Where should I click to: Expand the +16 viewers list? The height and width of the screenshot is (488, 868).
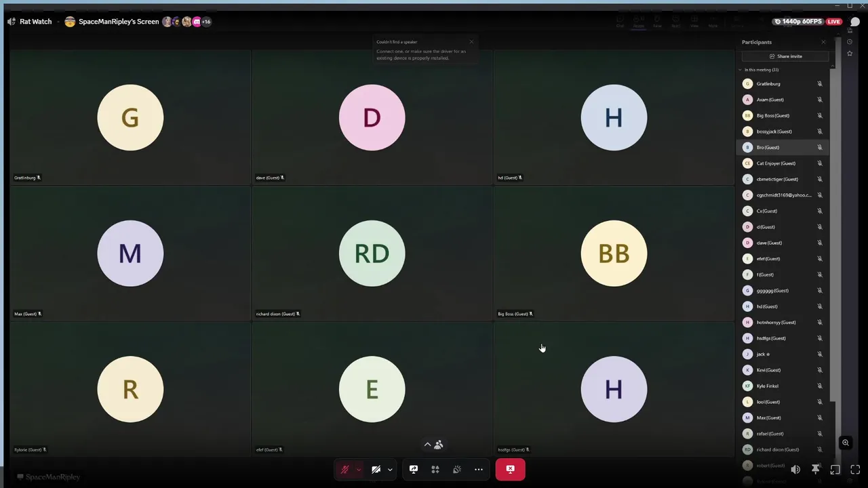pos(205,22)
